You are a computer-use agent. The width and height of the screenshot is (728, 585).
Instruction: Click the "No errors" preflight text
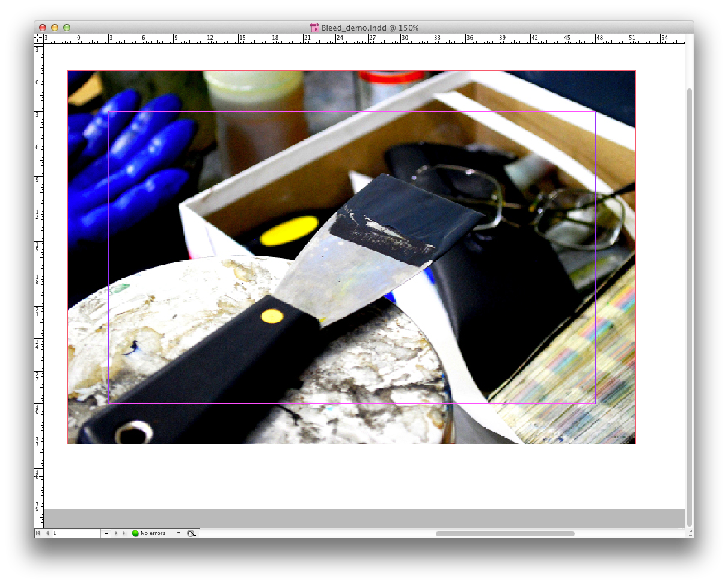[x=153, y=533]
